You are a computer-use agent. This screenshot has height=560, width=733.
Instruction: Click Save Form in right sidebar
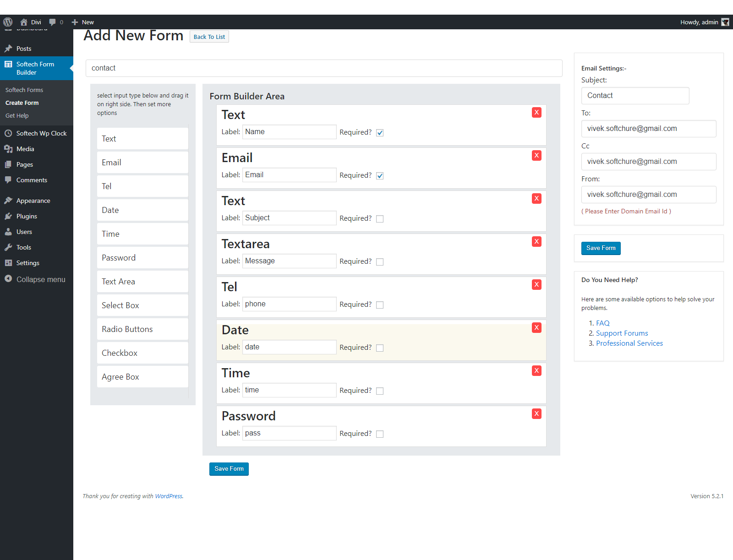point(601,248)
